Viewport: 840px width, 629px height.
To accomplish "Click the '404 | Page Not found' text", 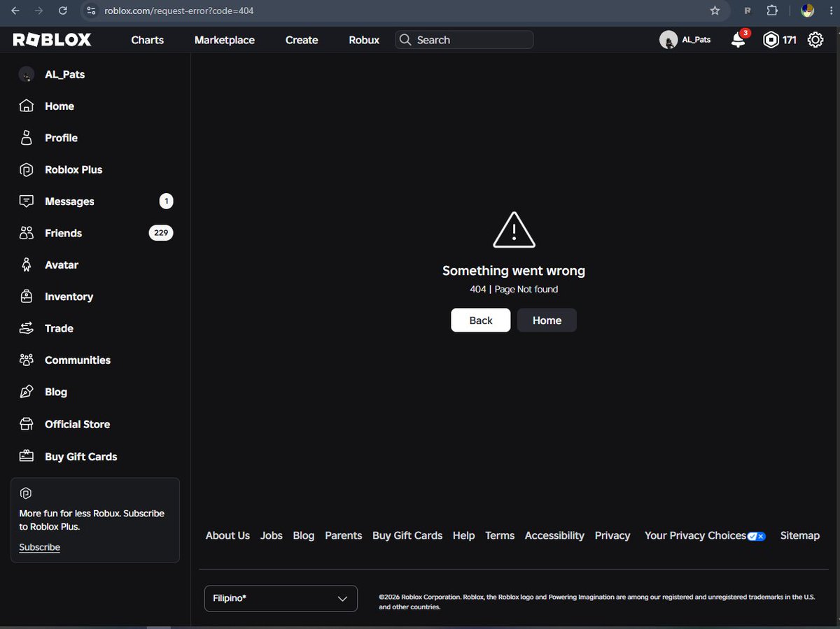I will click(x=514, y=289).
